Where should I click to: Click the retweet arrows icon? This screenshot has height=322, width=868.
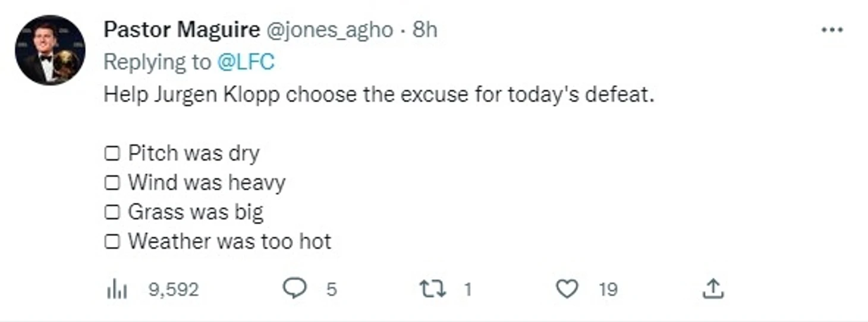(432, 289)
